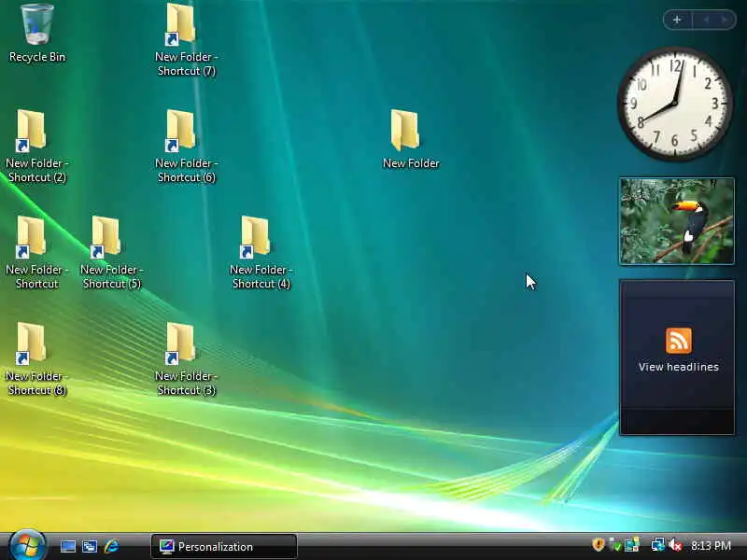747x560 pixels.
Task: Click Show Desktop in Quick Launch
Action: (67, 546)
